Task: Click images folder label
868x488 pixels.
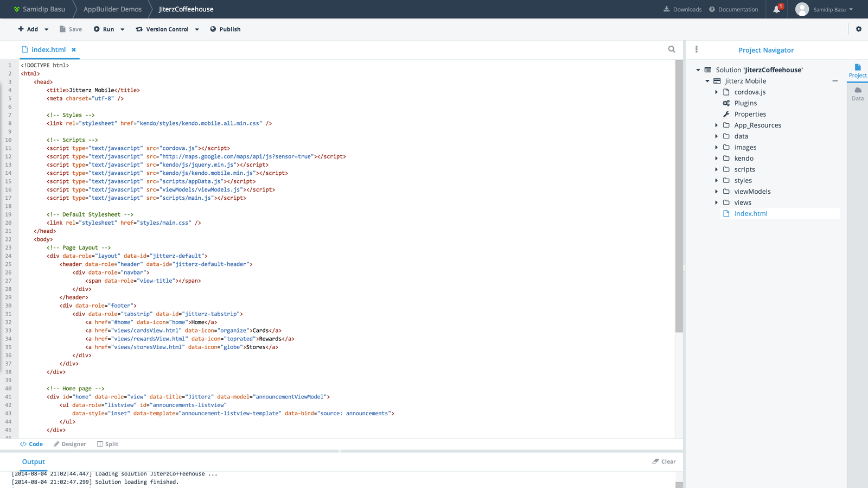Action: point(745,148)
